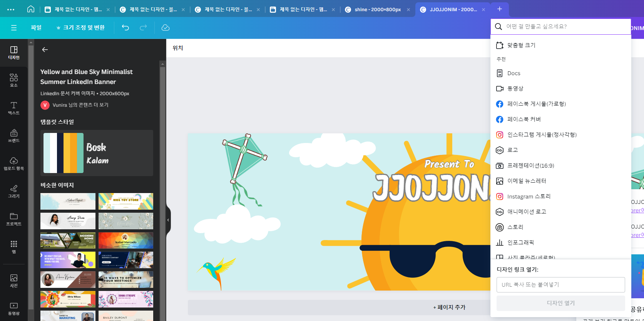Viewport: 644px width, 321px height.
Task: Apply the Bosk Kalam template style
Action: tap(97, 153)
